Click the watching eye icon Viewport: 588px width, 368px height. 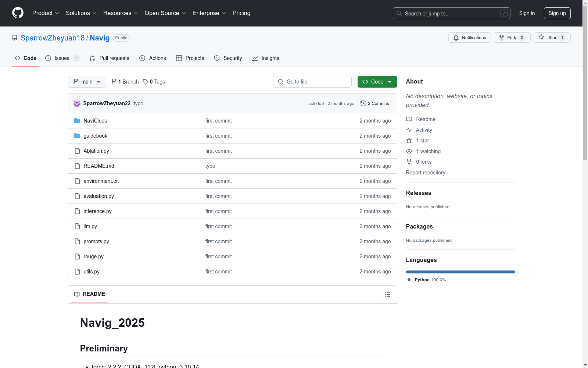tap(409, 151)
